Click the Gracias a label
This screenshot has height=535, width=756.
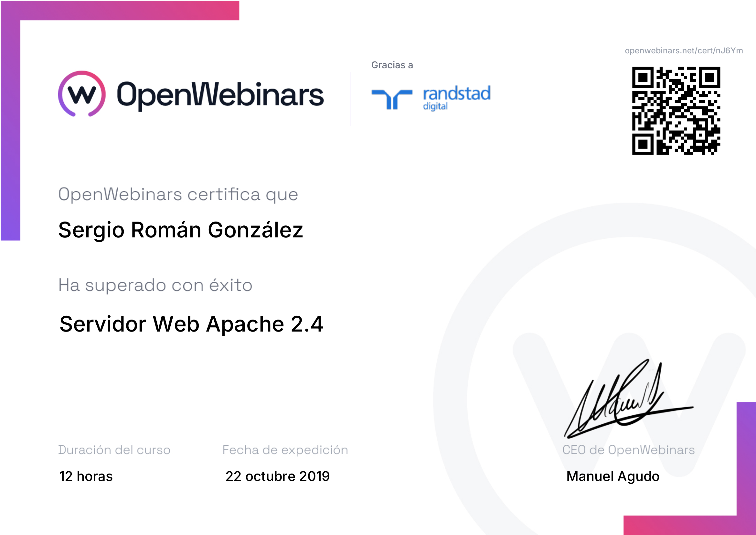pyautogui.click(x=392, y=65)
